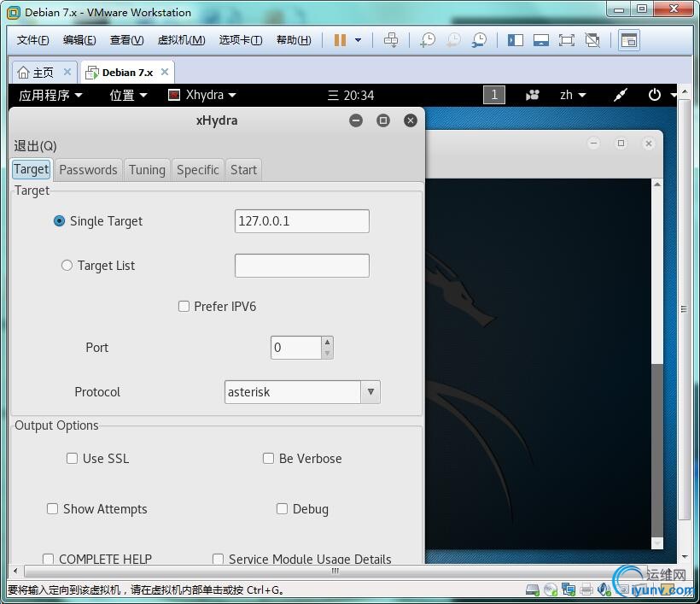This screenshot has width=700, height=604.
Task: Open the 选项卡(T) menu
Action: tap(241, 40)
